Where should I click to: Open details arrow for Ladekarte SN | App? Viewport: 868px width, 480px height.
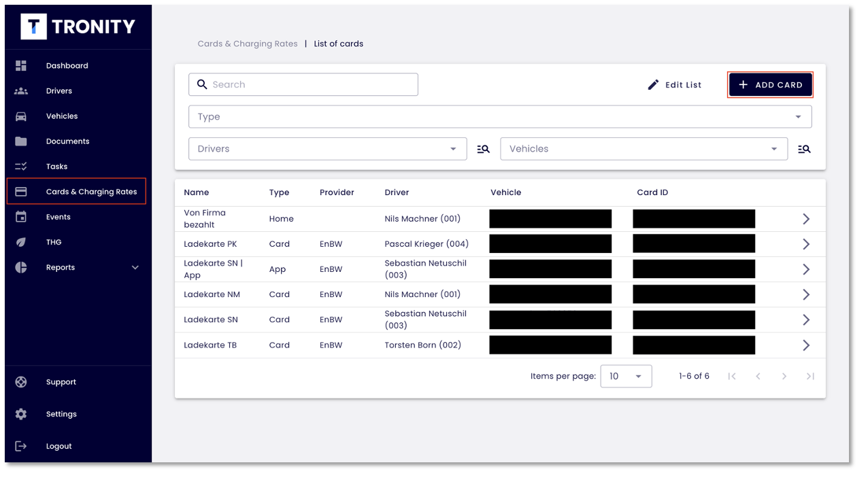(806, 269)
